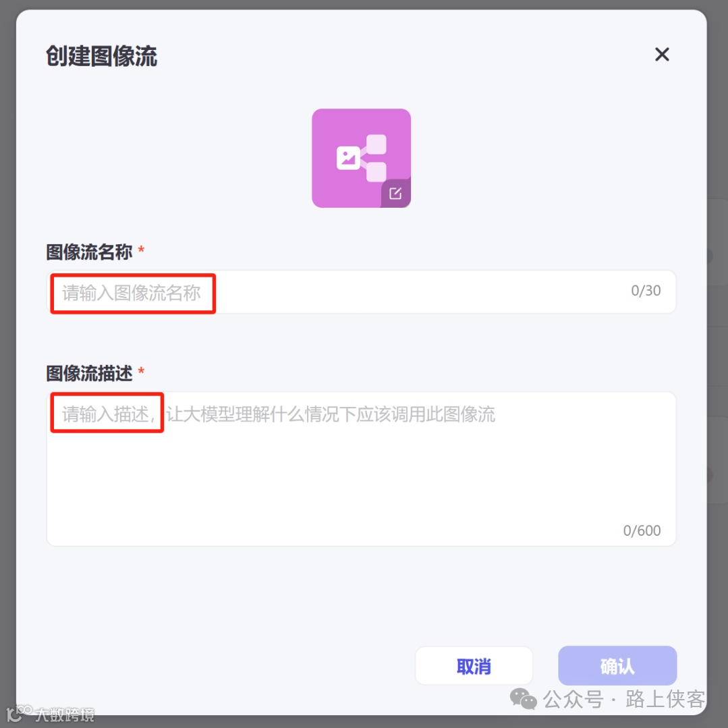Click the 0/600 character counter
Viewport: 728px width, 728px height.
pos(642,530)
